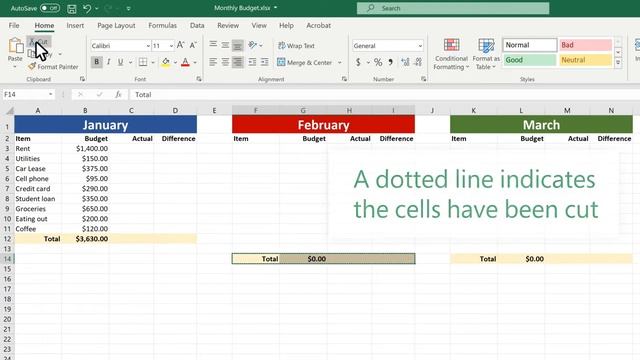Image resolution: width=640 pixels, height=360 pixels.
Task: Click Merge & Center button
Action: [x=305, y=62]
